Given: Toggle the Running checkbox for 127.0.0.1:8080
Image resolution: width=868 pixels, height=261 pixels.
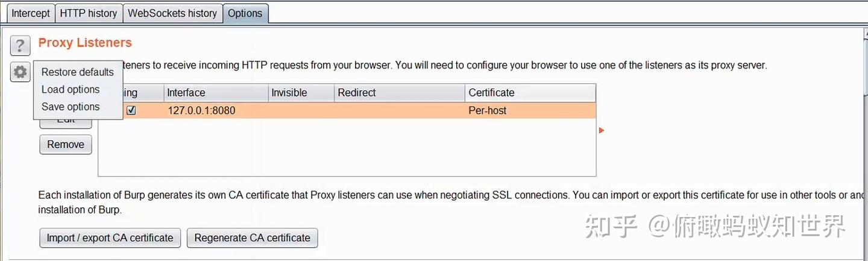Looking at the screenshot, I should (x=131, y=111).
